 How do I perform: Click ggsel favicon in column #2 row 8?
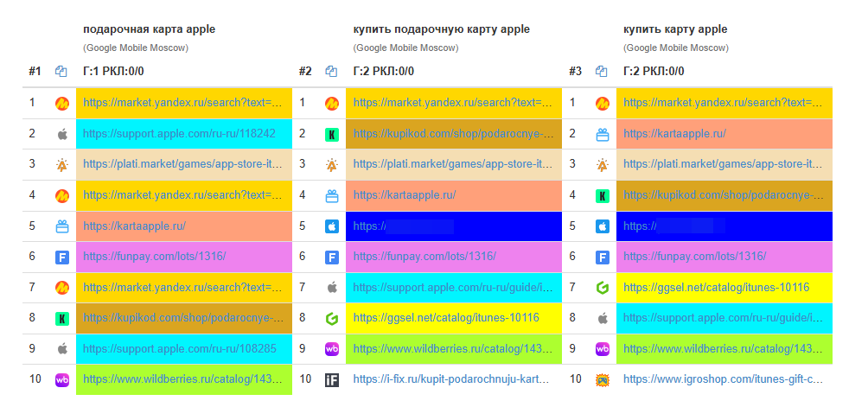(x=332, y=319)
